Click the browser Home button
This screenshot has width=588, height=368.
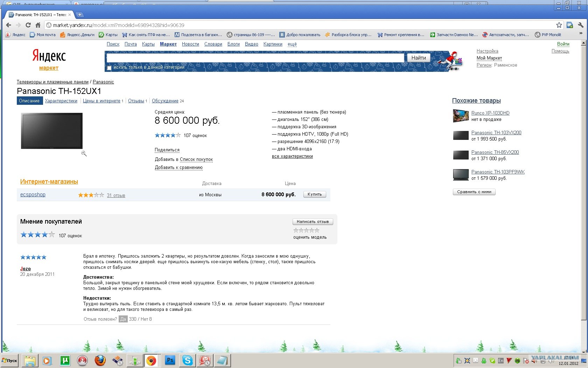[38, 25]
